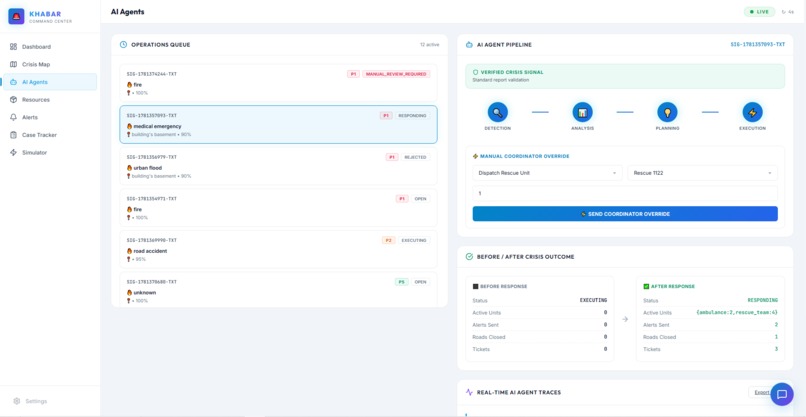Click the 12 active counter
This screenshot has height=417, width=806.
tap(429, 45)
